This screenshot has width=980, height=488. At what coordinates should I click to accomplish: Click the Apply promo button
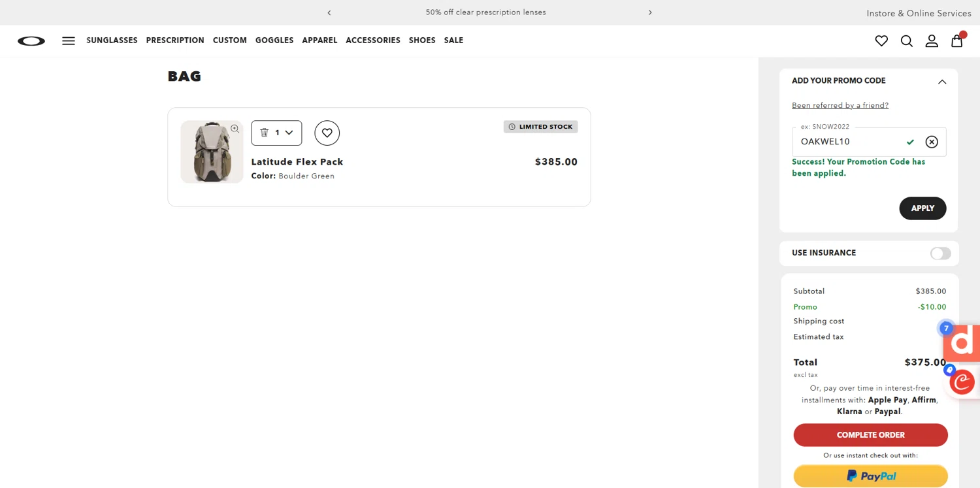[923, 208]
